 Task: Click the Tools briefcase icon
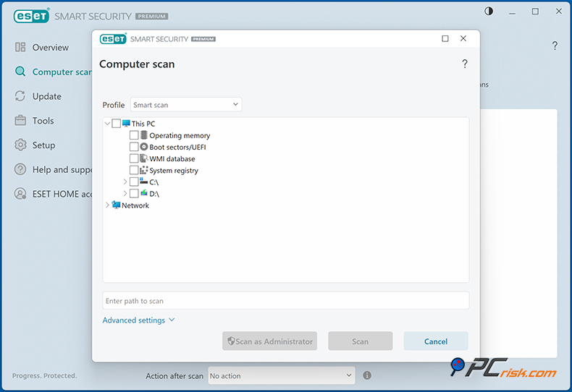20,120
